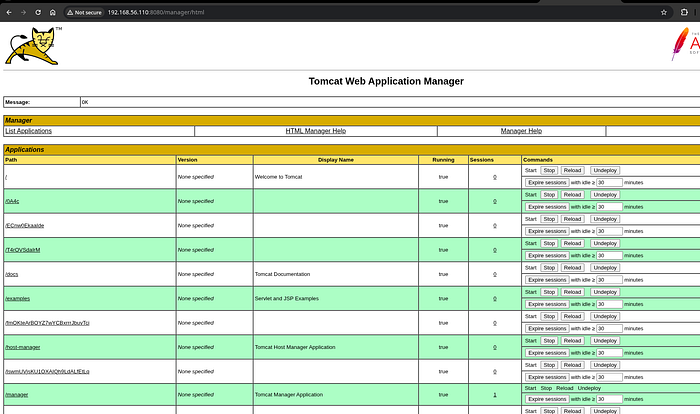Stop the /host-manager application

(549, 341)
